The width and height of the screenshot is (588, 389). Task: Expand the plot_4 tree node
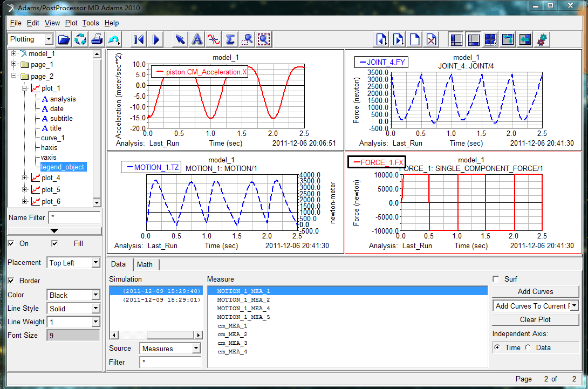tap(25, 178)
